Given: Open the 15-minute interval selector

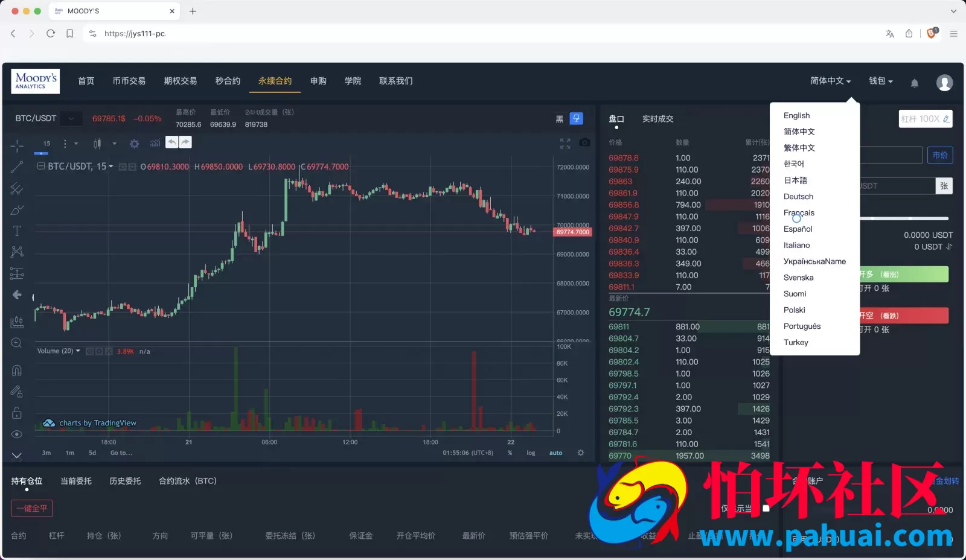Looking at the screenshot, I should click(46, 144).
